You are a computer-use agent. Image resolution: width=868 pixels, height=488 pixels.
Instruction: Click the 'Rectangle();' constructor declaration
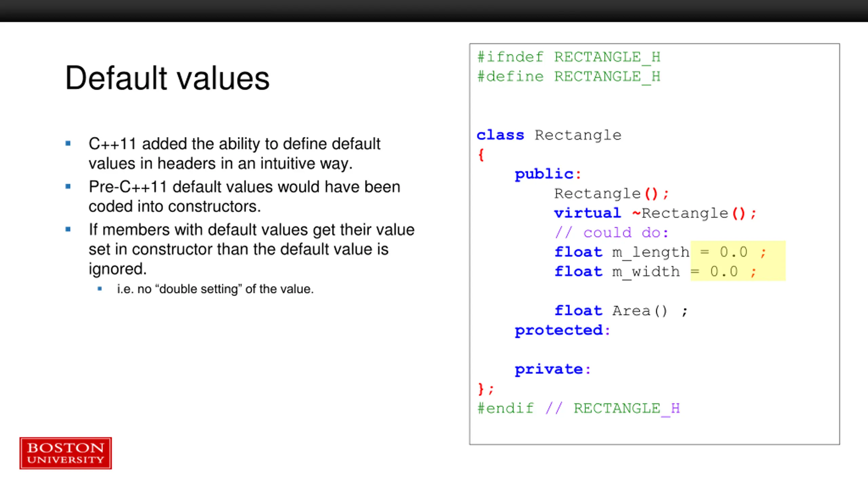612,194
